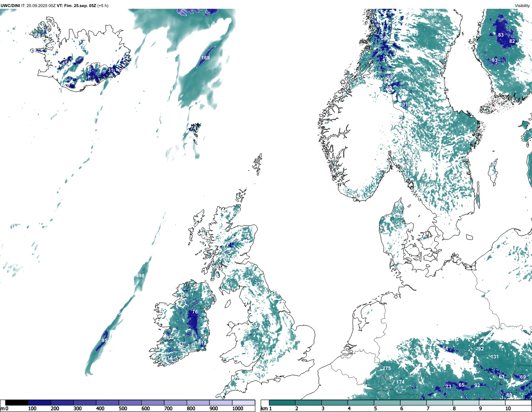The width and height of the screenshot is (532, 412).
Task: Click the '64' value in central Germany
Action: (445, 348)
